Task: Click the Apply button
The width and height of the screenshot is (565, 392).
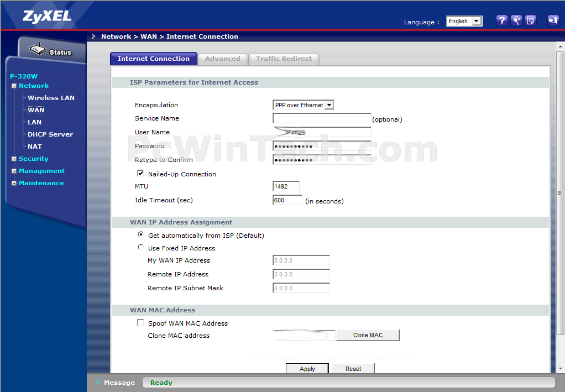Action: click(307, 369)
